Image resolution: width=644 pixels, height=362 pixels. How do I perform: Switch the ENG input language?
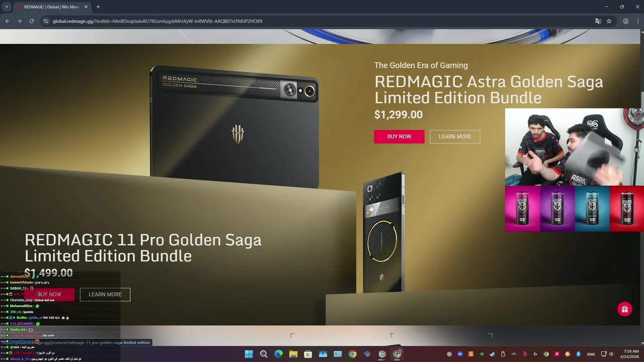click(x=591, y=354)
